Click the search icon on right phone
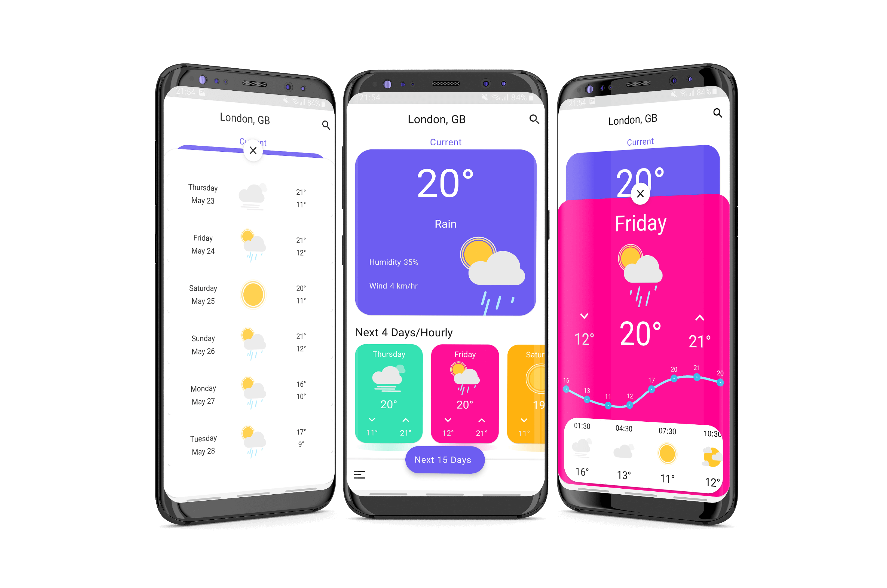 pyautogui.click(x=718, y=118)
